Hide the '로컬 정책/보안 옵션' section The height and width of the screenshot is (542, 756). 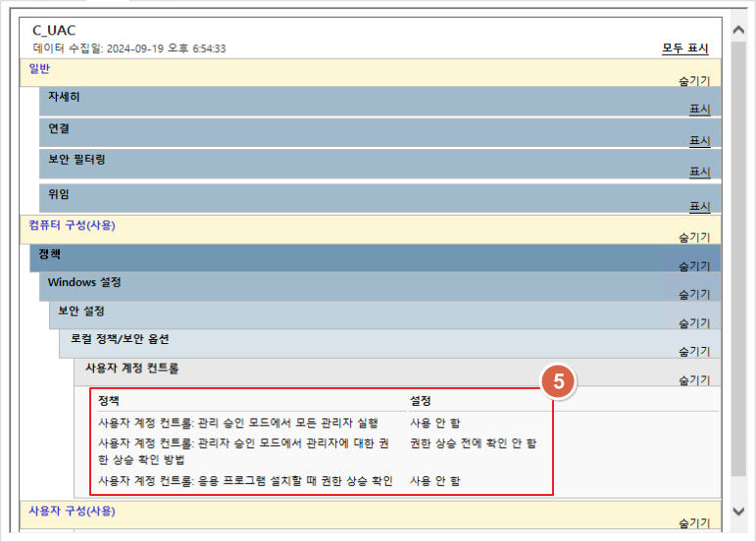tap(694, 351)
